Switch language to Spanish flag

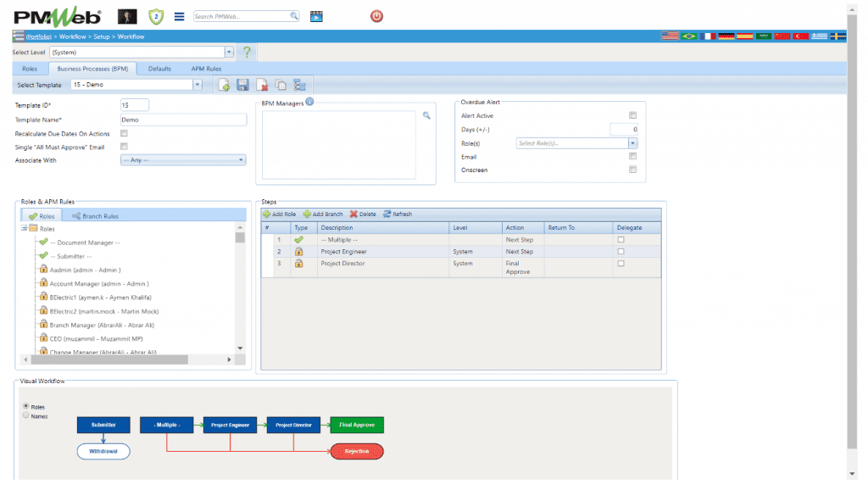click(x=745, y=36)
